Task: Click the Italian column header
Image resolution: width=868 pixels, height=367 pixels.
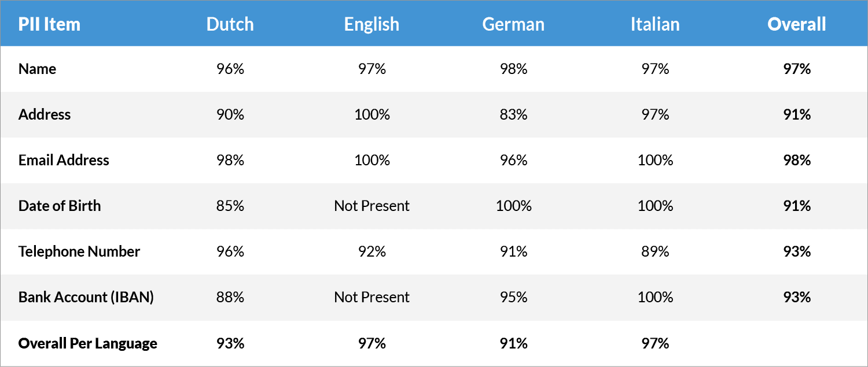Action: [x=655, y=24]
